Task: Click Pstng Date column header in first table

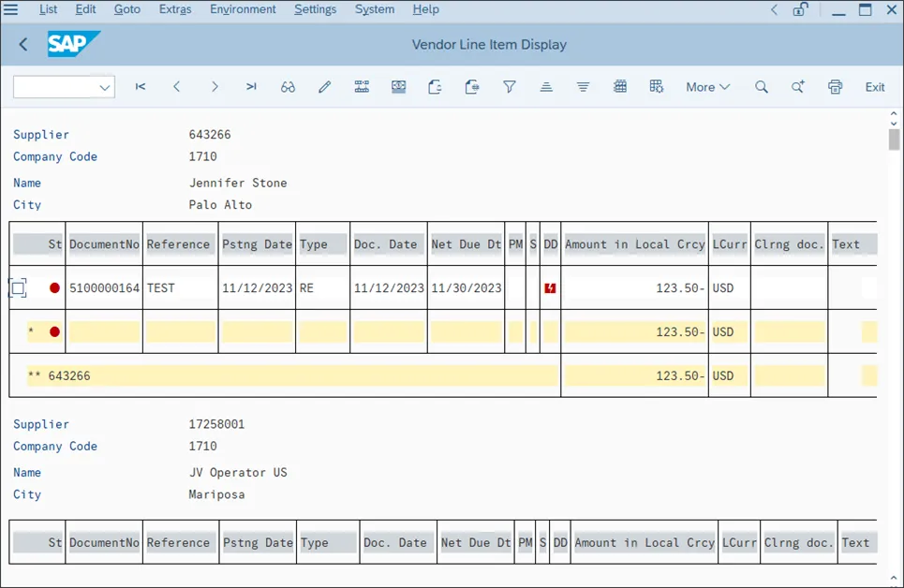Action: pos(257,243)
